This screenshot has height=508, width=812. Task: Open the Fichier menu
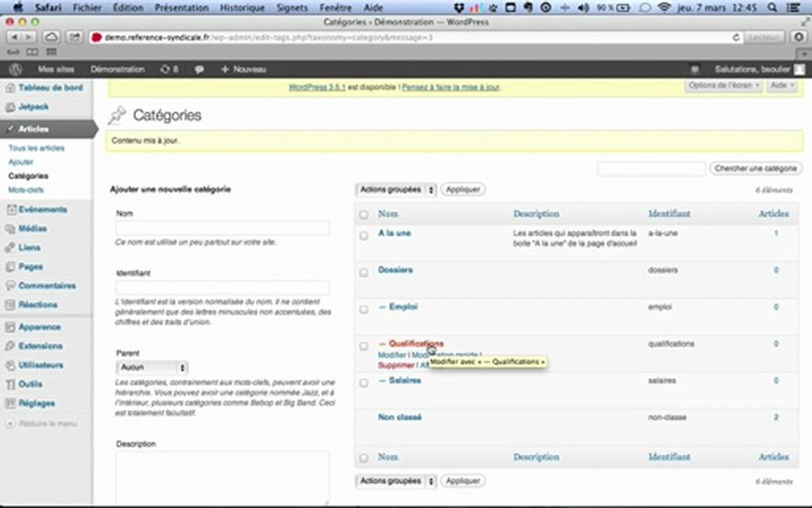[87, 8]
